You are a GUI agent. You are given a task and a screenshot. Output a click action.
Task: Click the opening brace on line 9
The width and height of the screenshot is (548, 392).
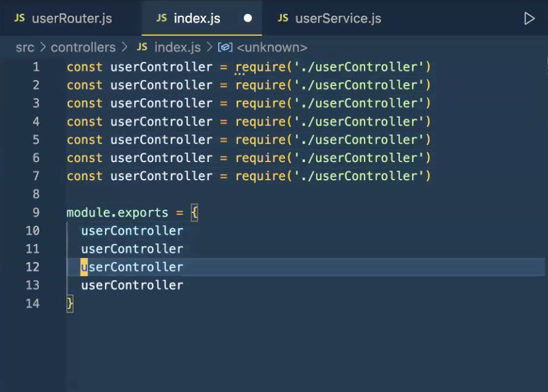click(x=194, y=212)
